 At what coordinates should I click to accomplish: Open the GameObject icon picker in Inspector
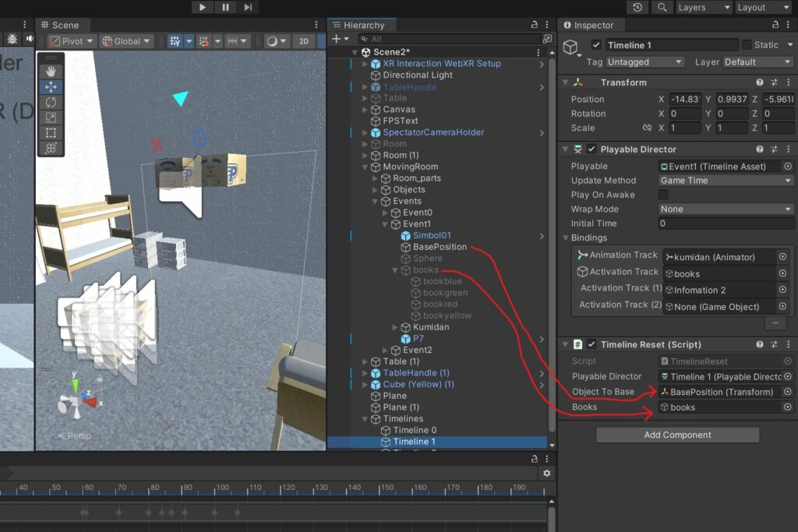[x=571, y=48]
